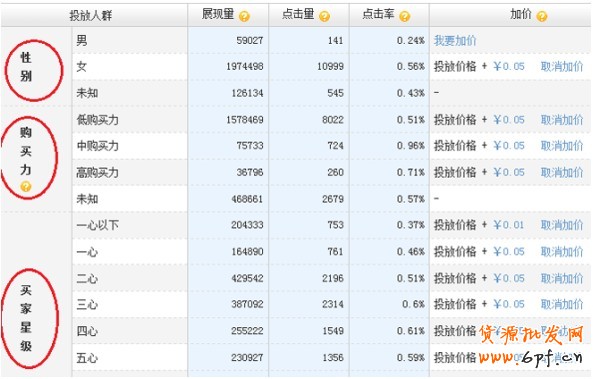Cancel markup for 二心 row

562,278
